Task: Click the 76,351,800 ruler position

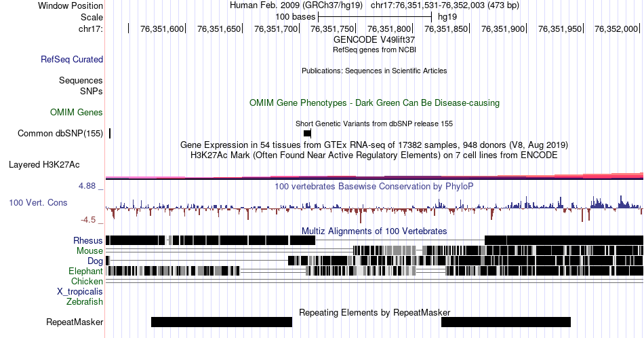Action: (389, 29)
